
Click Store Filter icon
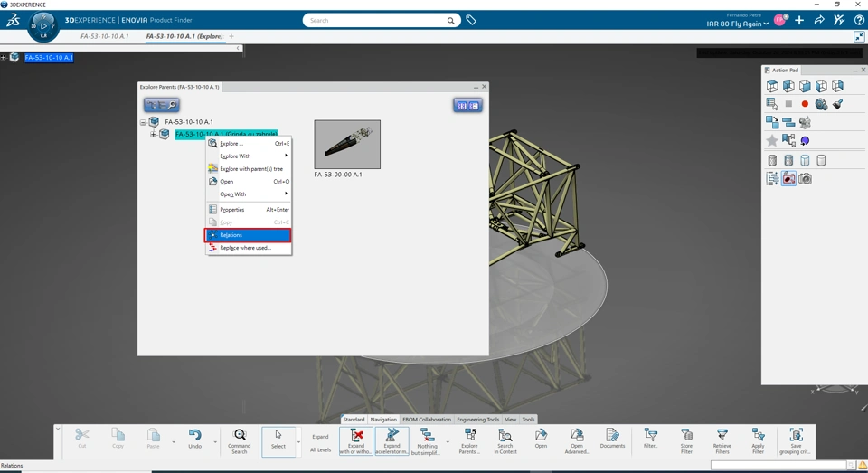click(x=686, y=441)
